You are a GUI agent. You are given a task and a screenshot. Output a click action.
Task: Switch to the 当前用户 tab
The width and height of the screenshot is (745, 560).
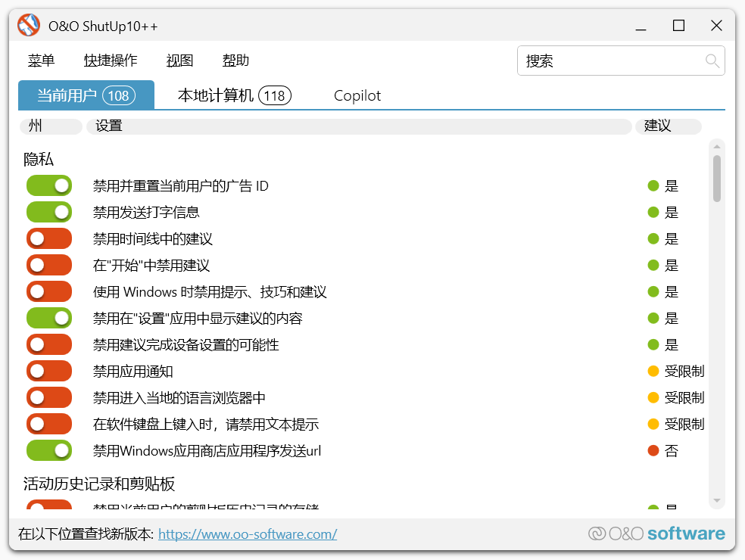pos(86,95)
